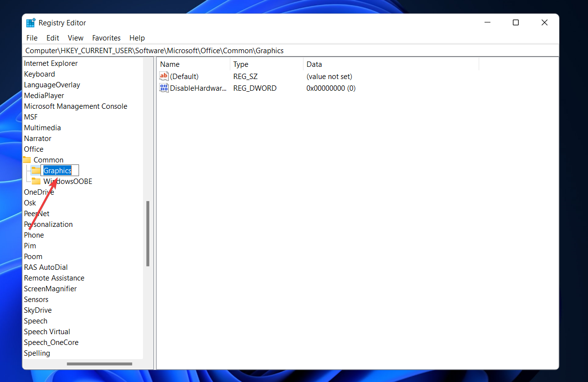Select the ScreenMagnifier key
The width and height of the screenshot is (588, 382).
tap(50, 289)
